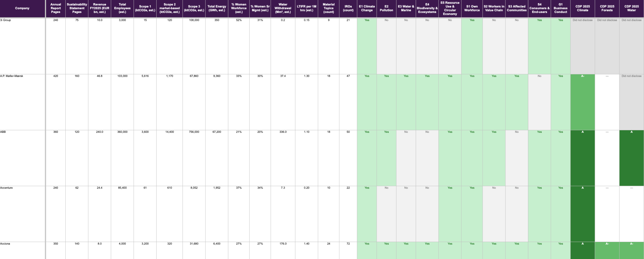
Task: Select the Scope 2 market-based header
Action: pos(169,8)
